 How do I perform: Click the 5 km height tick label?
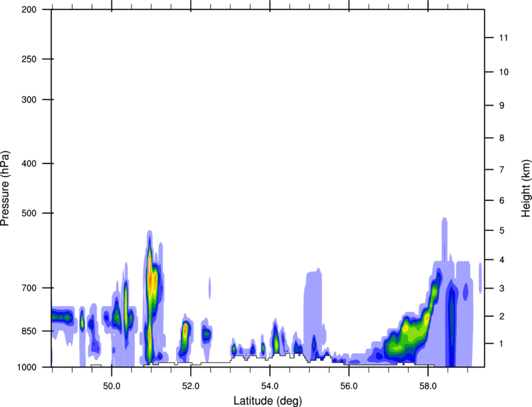pos(502,230)
